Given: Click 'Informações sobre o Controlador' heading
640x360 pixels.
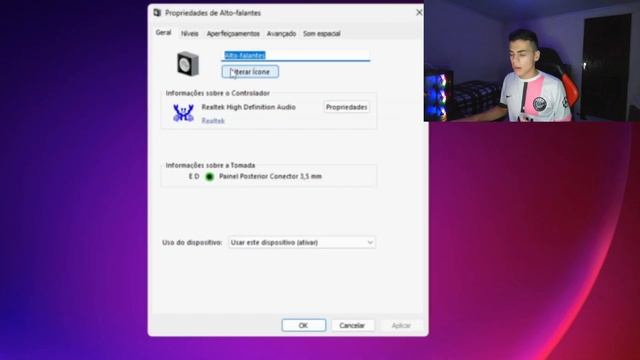Looking at the screenshot, I should [x=218, y=93].
